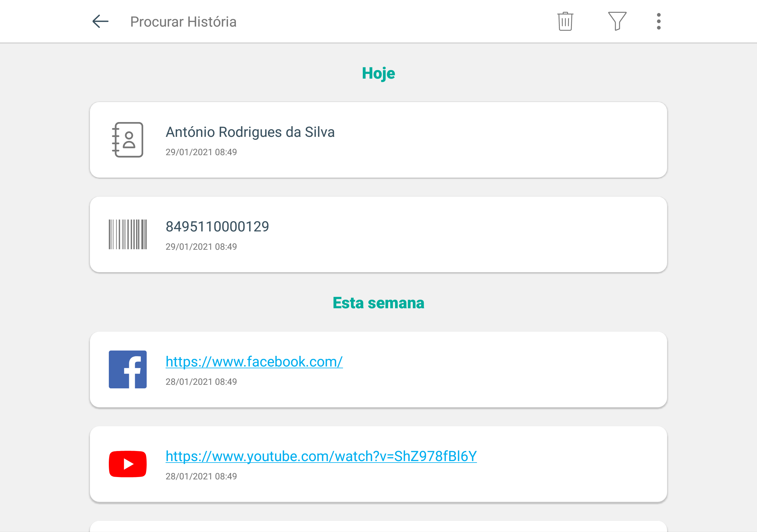Click the YouTube logo icon
The height and width of the screenshot is (532, 757).
127,464
